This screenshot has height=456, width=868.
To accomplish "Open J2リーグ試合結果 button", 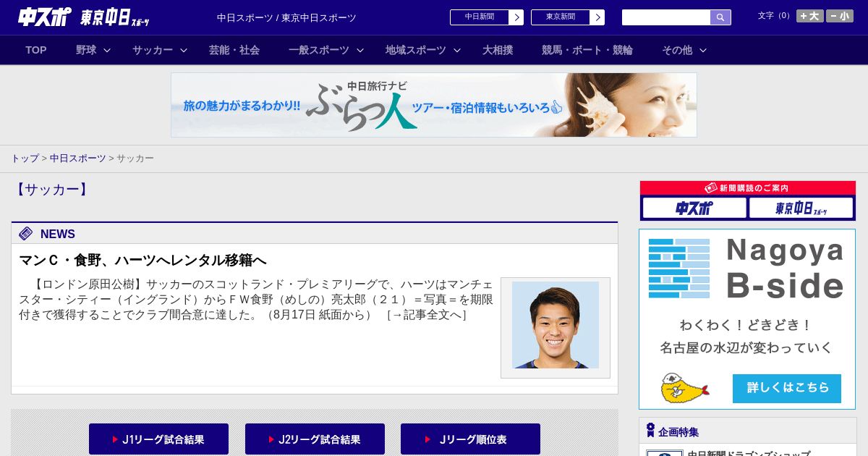I will coord(315,439).
